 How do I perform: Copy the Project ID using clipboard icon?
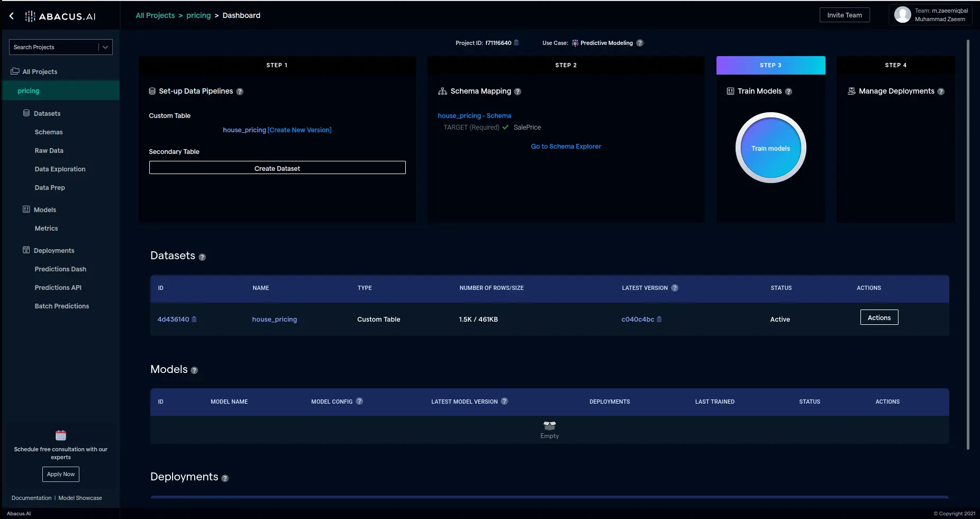pos(516,43)
